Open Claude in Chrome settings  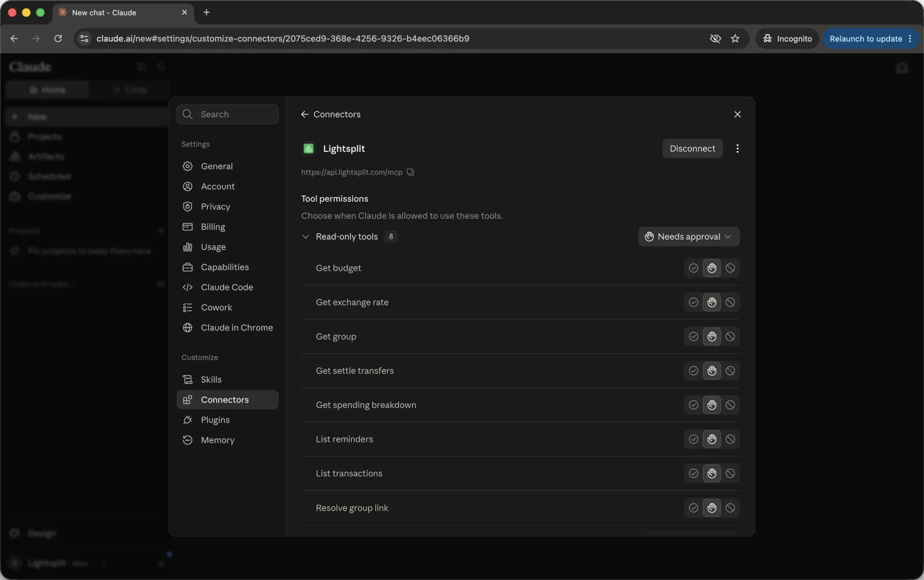click(227, 327)
